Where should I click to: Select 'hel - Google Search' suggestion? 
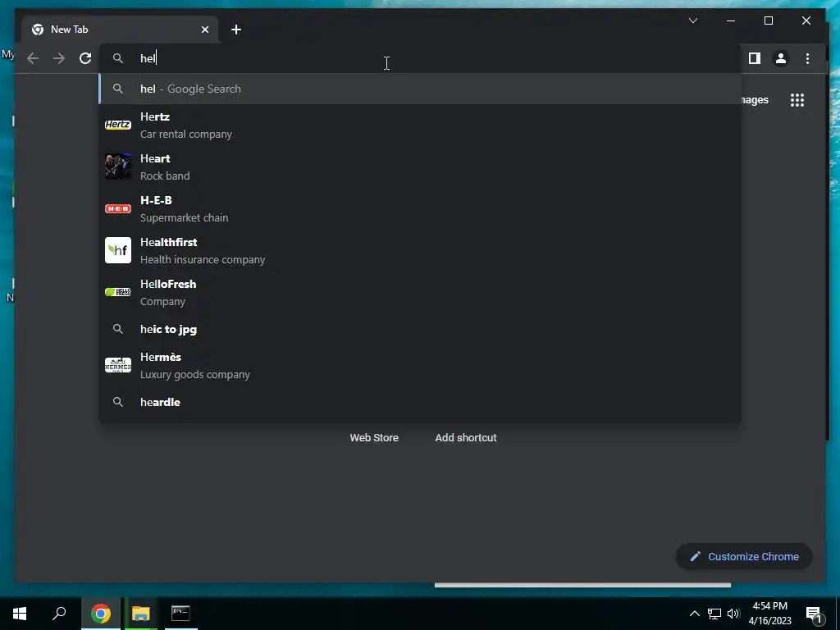pyautogui.click(x=420, y=89)
